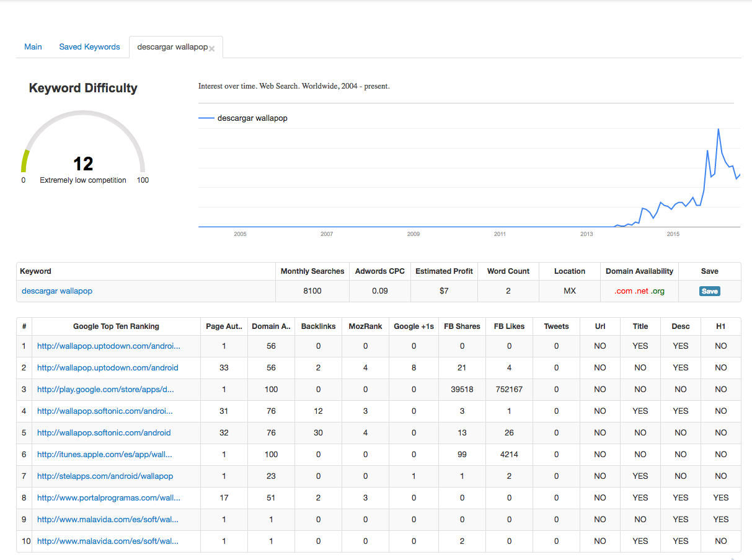Screen dimensions: 752x560
Task: Check .org domain availability
Action: pyautogui.click(x=658, y=291)
